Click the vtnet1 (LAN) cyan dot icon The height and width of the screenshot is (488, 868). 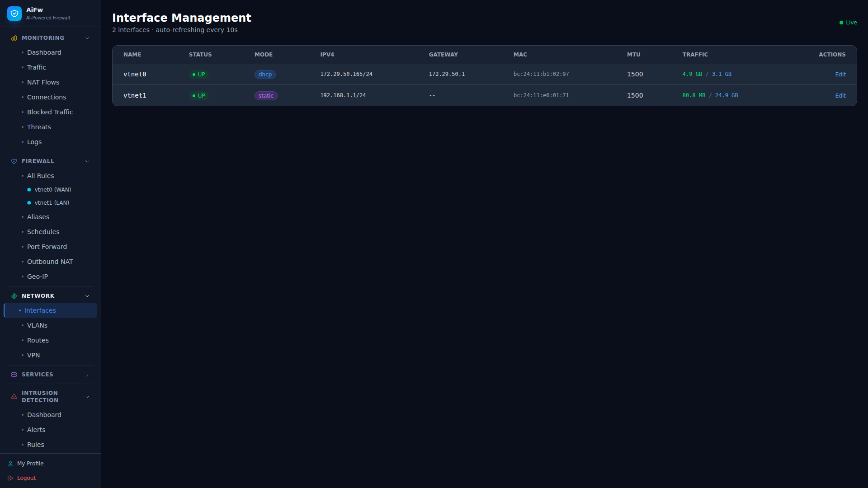29,203
